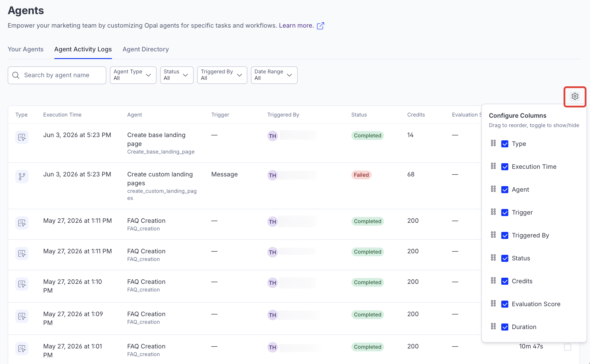
Task: Click type icon for May 27 1:09 PM row
Action: coord(22,316)
